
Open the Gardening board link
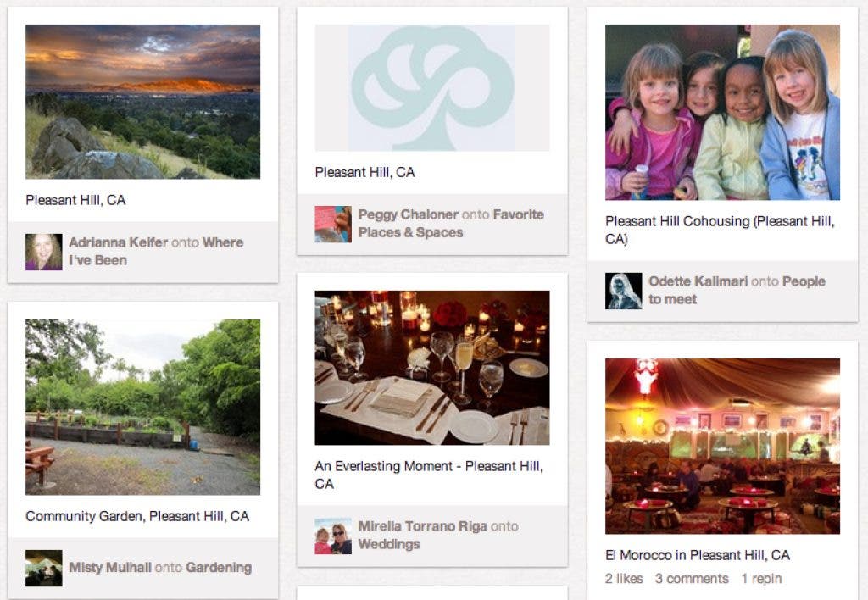(x=219, y=567)
